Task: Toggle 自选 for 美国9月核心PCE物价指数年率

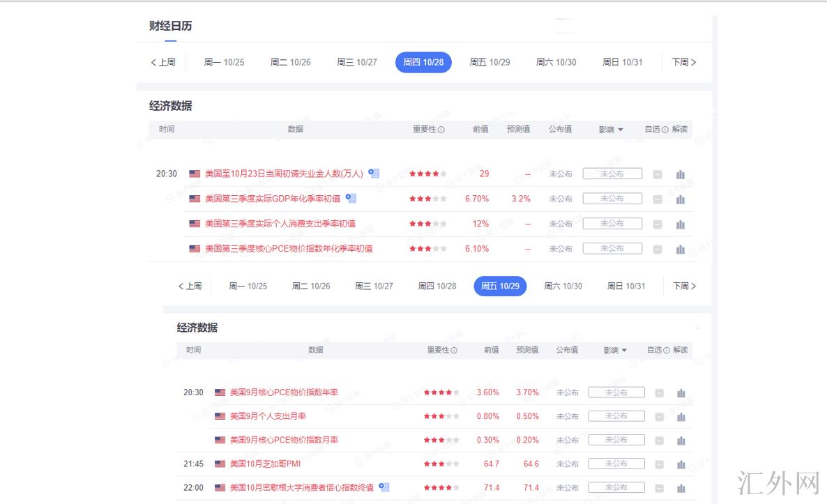Action: click(659, 393)
